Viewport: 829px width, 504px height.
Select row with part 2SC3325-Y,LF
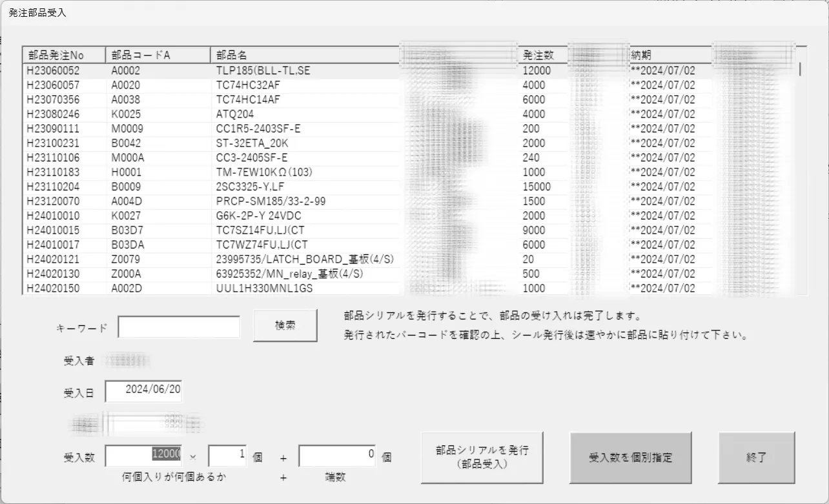[258, 186]
